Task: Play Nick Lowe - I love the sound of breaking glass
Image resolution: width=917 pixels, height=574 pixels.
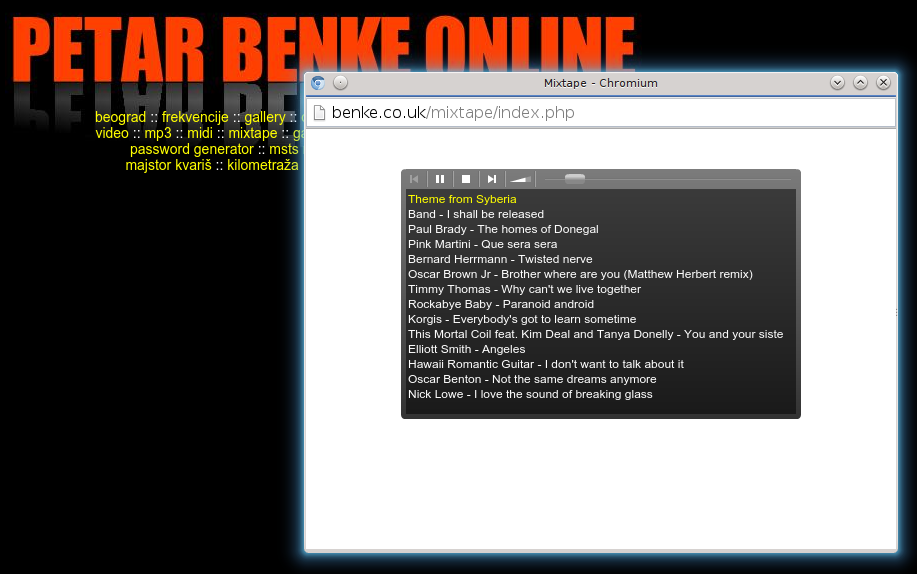Action: pos(530,394)
